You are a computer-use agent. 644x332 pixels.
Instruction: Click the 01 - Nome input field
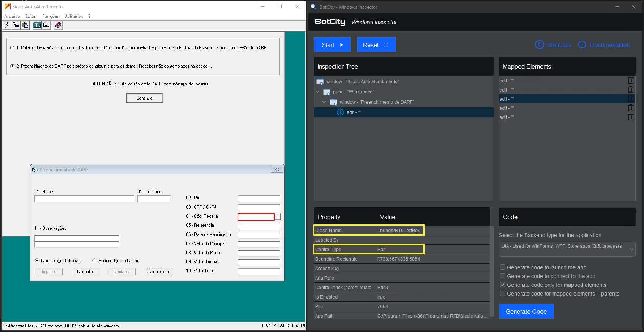click(84, 199)
